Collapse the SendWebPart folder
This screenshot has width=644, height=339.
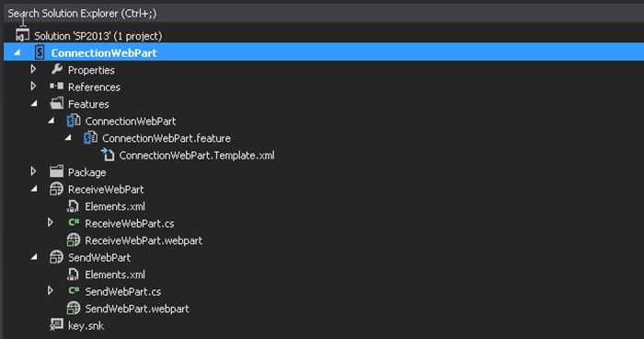click(34, 257)
